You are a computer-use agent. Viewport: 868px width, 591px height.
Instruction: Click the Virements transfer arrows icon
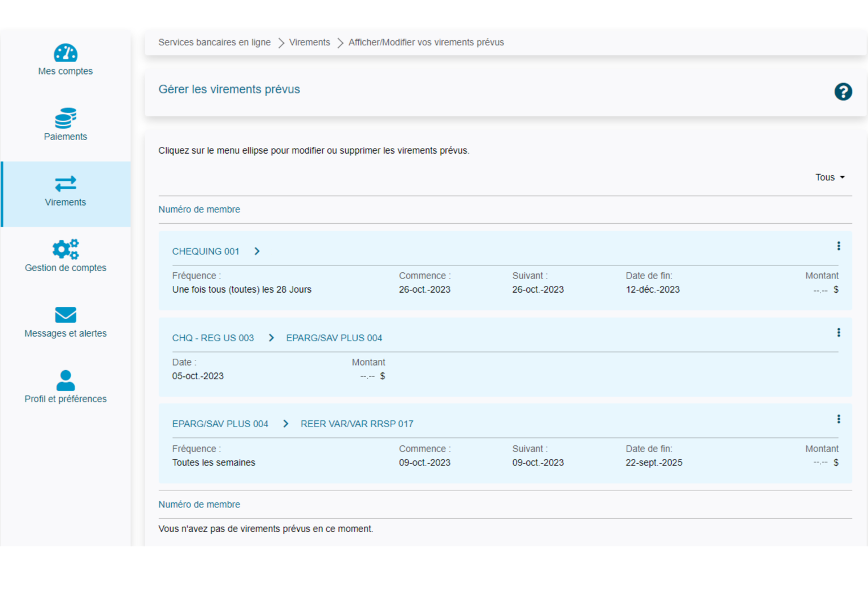click(66, 183)
